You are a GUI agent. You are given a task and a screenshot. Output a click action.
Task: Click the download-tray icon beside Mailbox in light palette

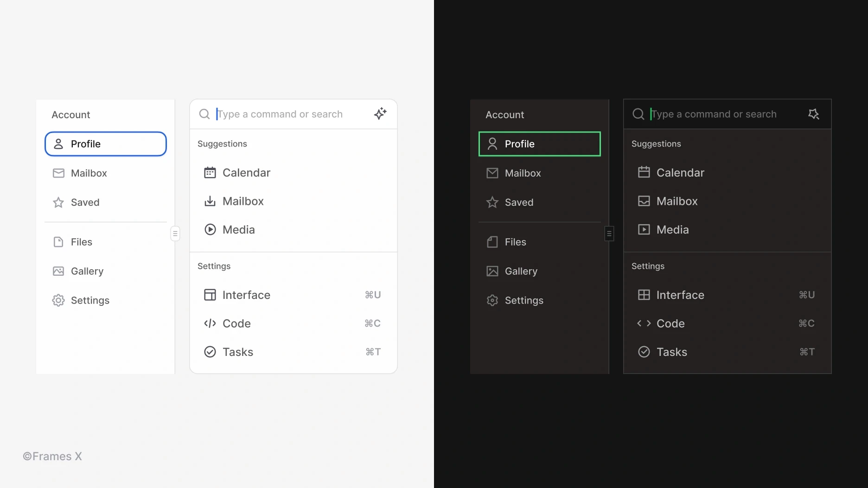tap(210, 201)
